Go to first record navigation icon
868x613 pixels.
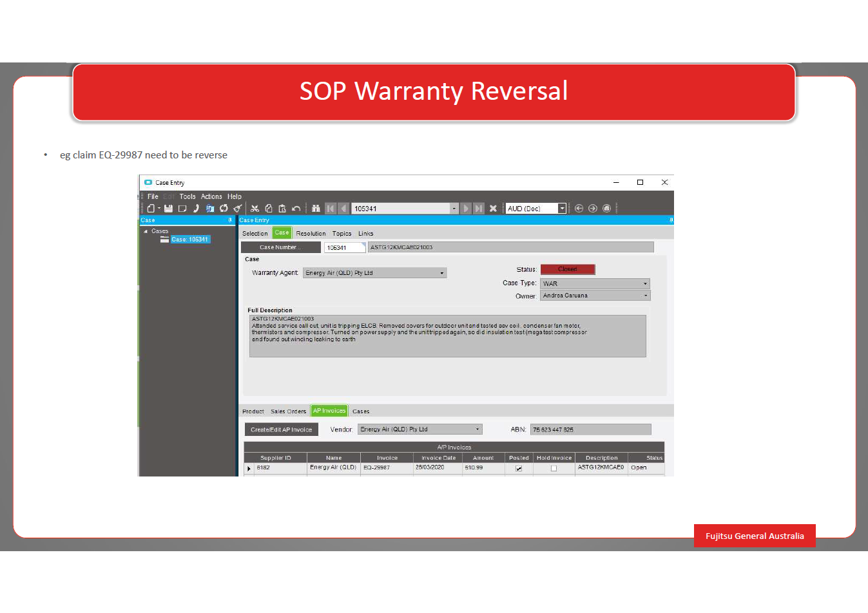click(331, 208)
